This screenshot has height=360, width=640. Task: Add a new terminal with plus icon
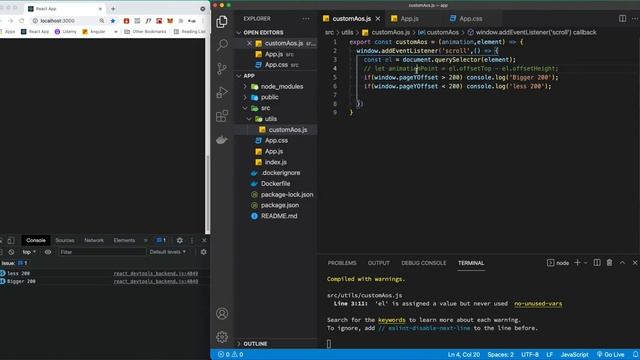[577, 263]
